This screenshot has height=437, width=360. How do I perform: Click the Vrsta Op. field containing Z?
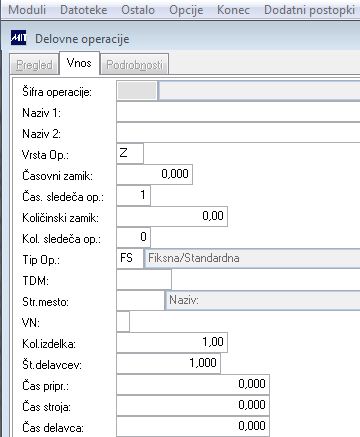point(130,153)
